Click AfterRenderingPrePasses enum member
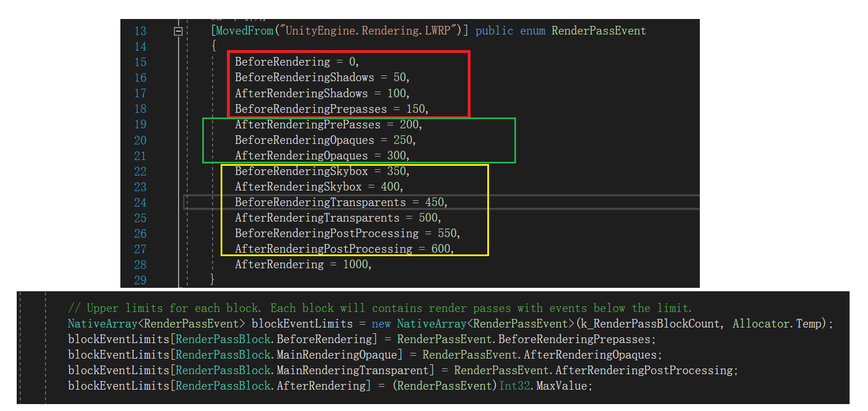The image size is (868, 411). click(x=308, y=124)
